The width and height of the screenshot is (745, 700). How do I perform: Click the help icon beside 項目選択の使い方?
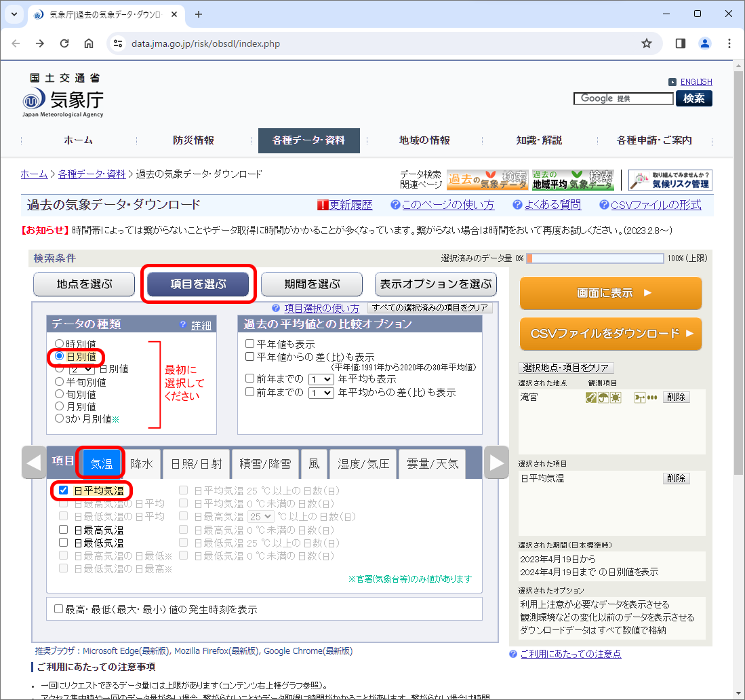[x=276, y=308]
